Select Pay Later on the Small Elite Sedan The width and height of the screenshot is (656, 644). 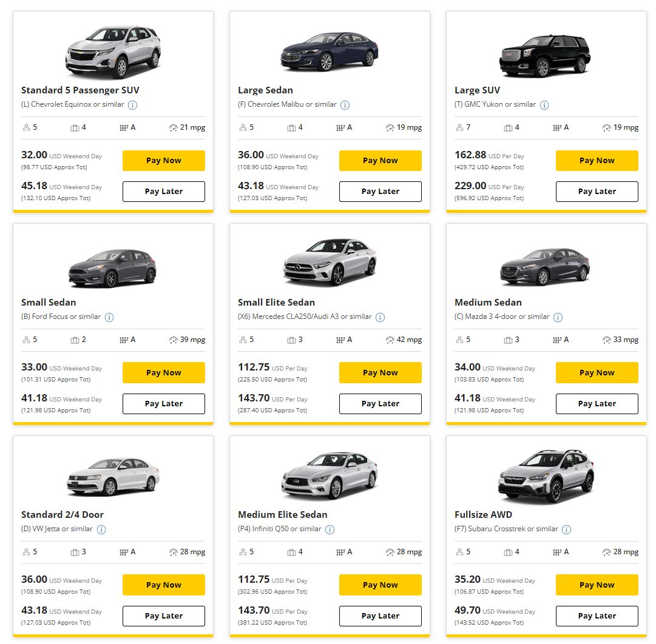click(x=380, y=403)
